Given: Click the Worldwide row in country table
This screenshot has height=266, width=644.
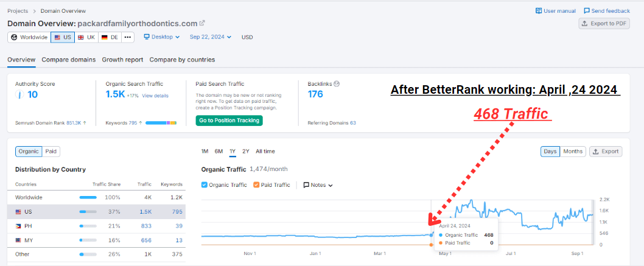Looking at the screenshot, I should tap(96, 197).
